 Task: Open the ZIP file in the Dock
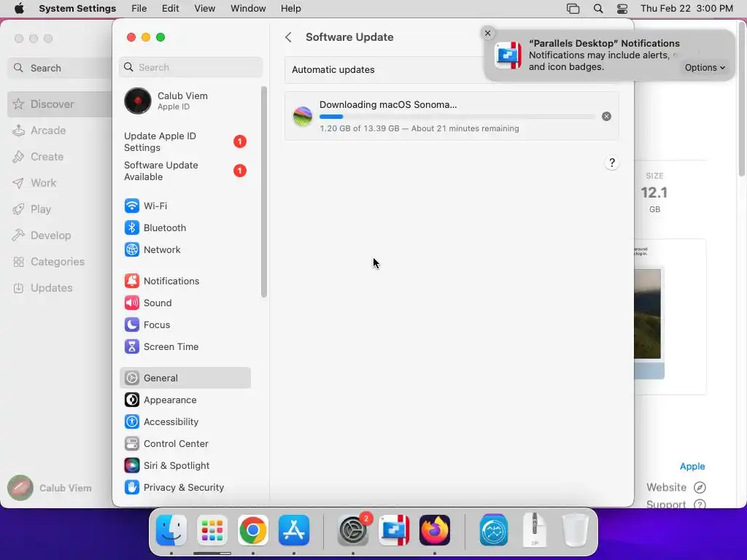535,529
